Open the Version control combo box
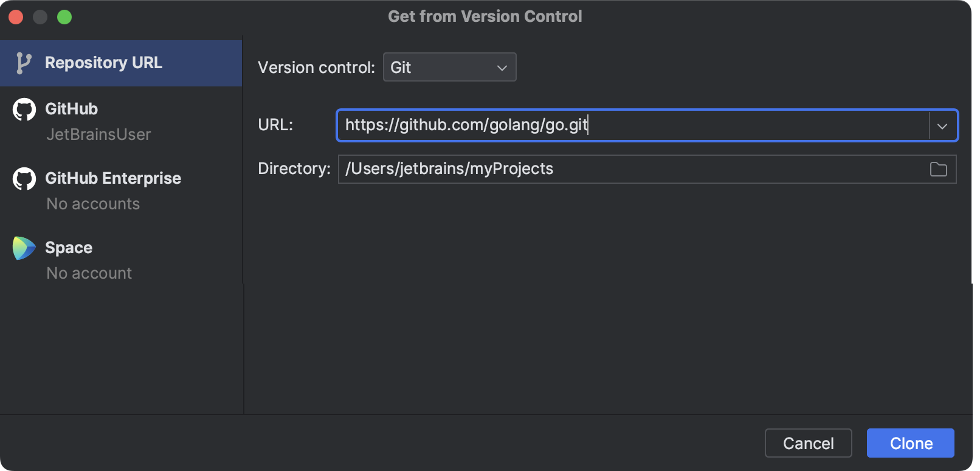 [x=449, y=67]
